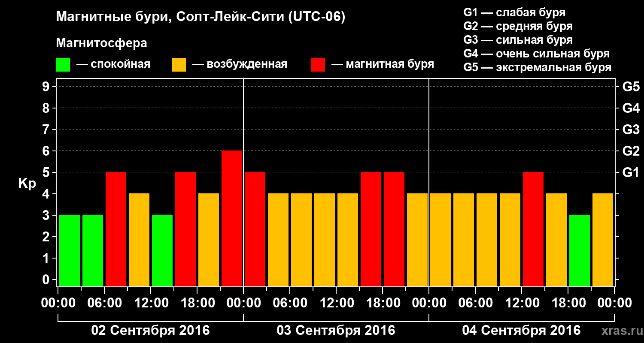Select the 'G4 — очень сильная буря' legend line

536,54
